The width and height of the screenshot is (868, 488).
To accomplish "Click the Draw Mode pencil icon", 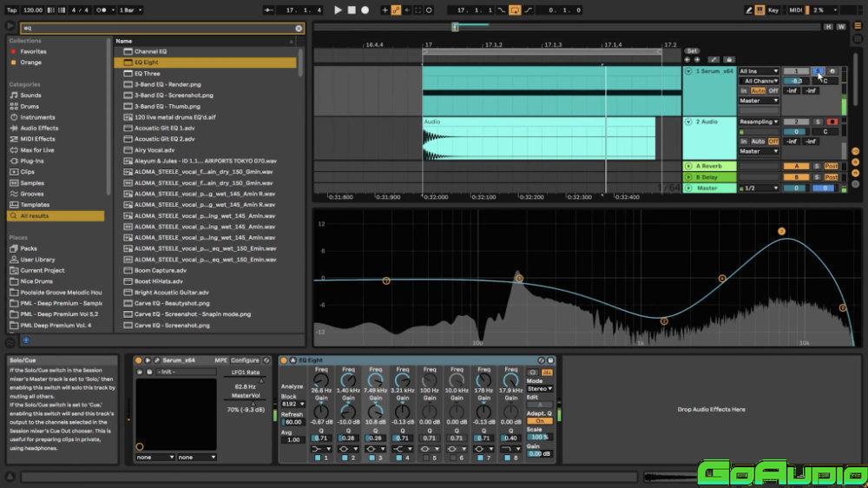I will (748, 10).
